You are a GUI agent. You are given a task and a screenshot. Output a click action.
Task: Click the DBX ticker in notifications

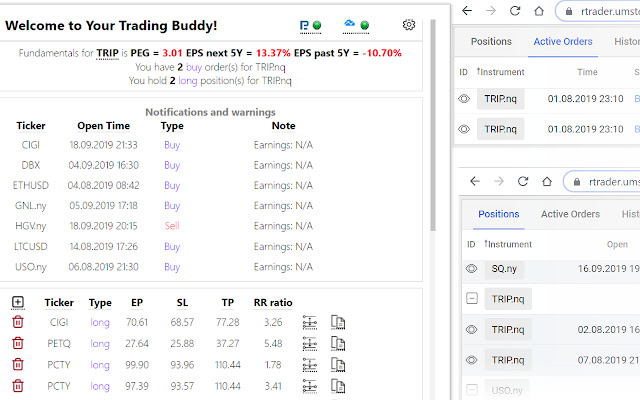[x=31, y=165]
